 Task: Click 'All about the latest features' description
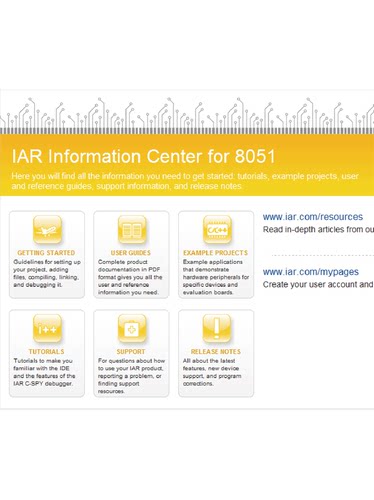pos(212,372)
